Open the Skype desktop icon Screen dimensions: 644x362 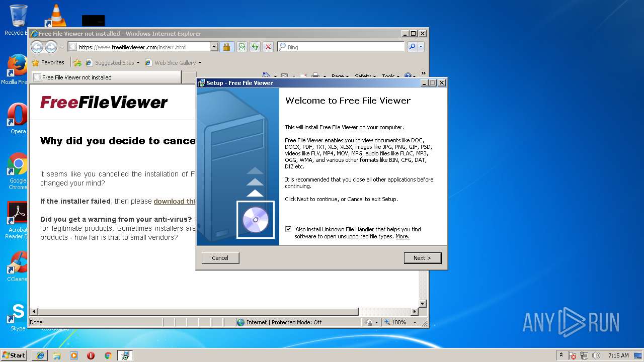18,316
